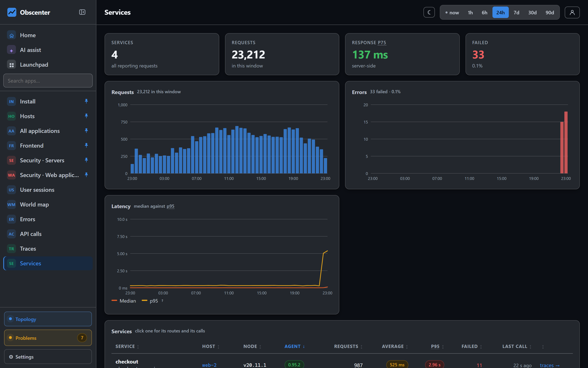This screenshot has width=588, height=368.
Task: Open the User sessions app
Action: pos(48,190)
